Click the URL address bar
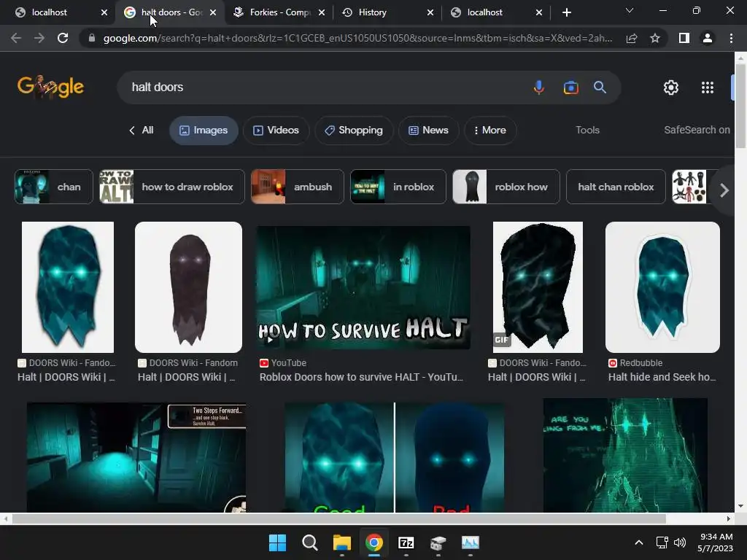The image size is (747, 560). tap(357, 38)
